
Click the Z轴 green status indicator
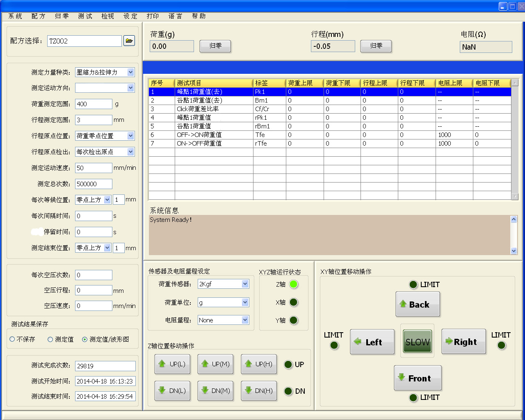(x=293, y=284)
